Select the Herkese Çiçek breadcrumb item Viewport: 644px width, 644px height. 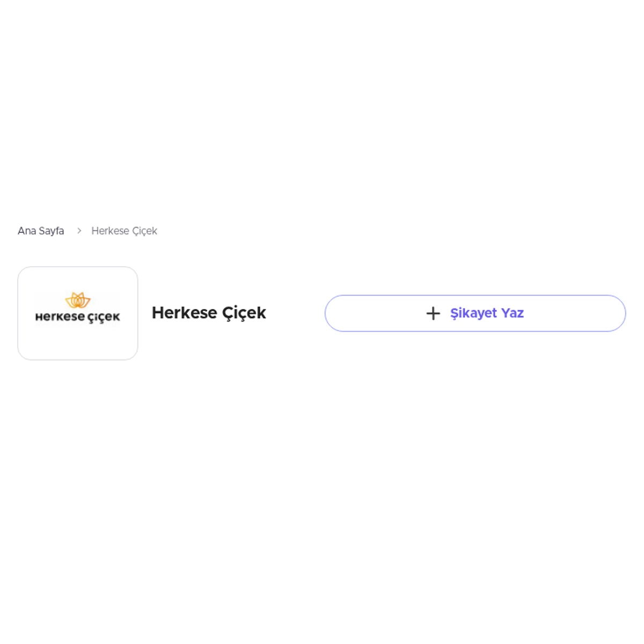click(x=124, y=231)
